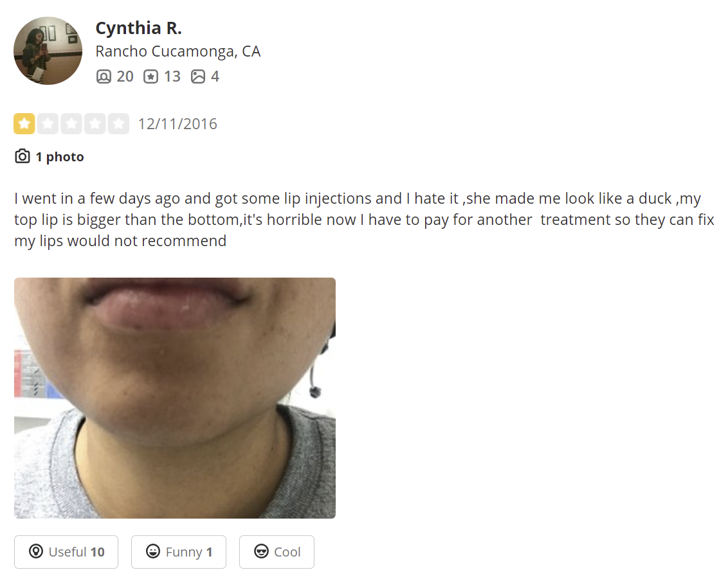
Task: Click the Useful lightbulb icon
Action: click(36, 551)
